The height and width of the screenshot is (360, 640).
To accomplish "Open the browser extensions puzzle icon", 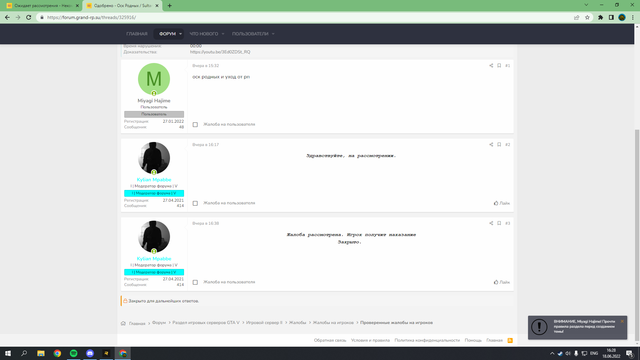I will tap(600, 17).
